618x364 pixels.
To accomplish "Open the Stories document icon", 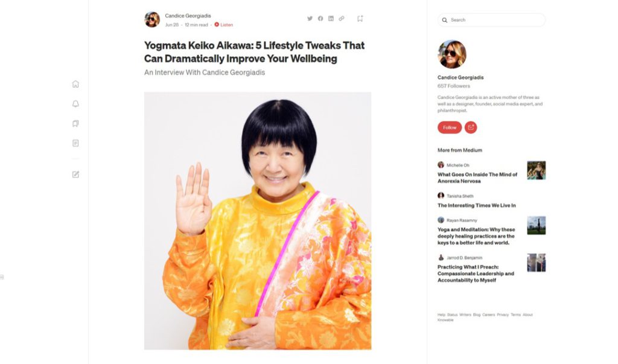I will click(x=75, y=143).
